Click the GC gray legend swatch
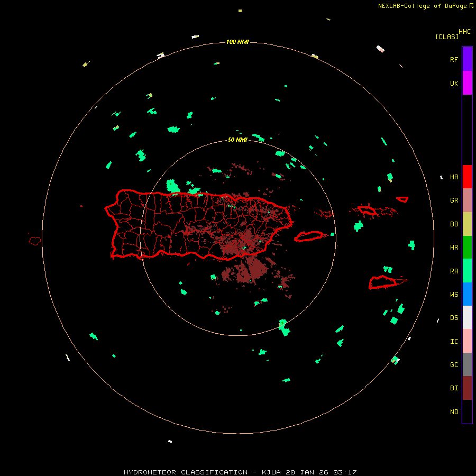This screenshot has height=476, width=476. click(x=467, y=364)
